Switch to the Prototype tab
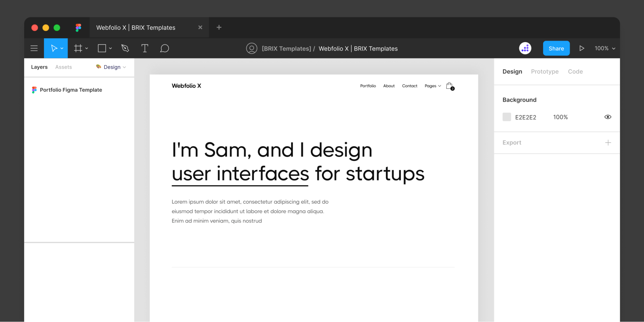The width and height of the screenshot is (644, 322). (545, 71)
